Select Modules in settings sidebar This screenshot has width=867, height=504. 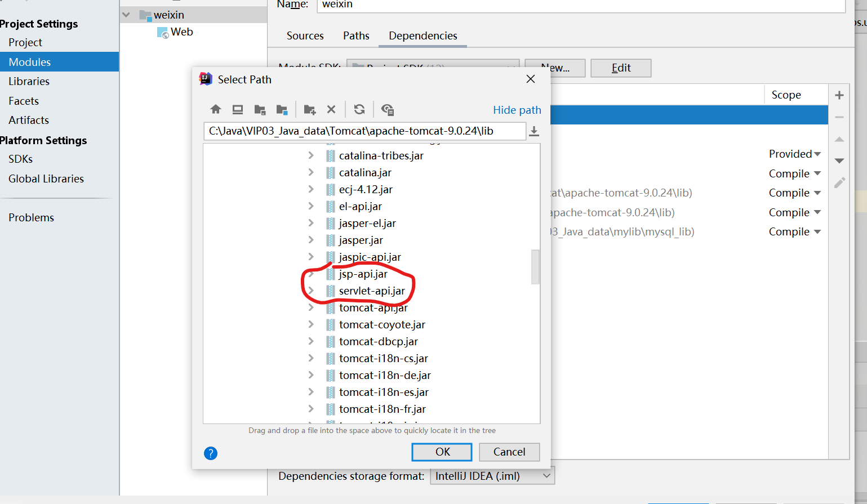point(59,62)
